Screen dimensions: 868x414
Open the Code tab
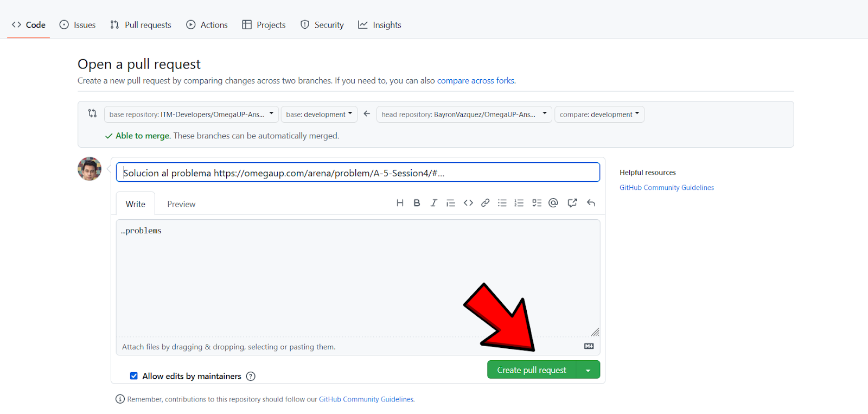point(29,25)
